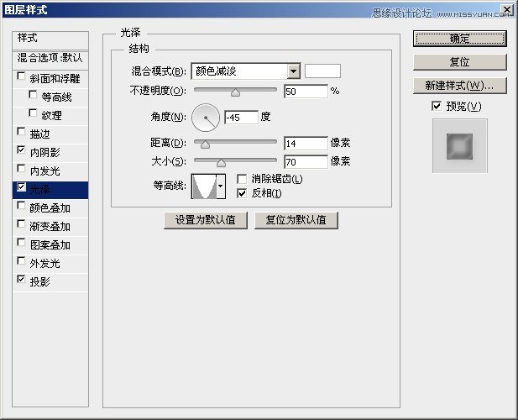Select the 渐变叠加 style entry
This screenshot has height=420, width=518.
[x=50, y=227]
